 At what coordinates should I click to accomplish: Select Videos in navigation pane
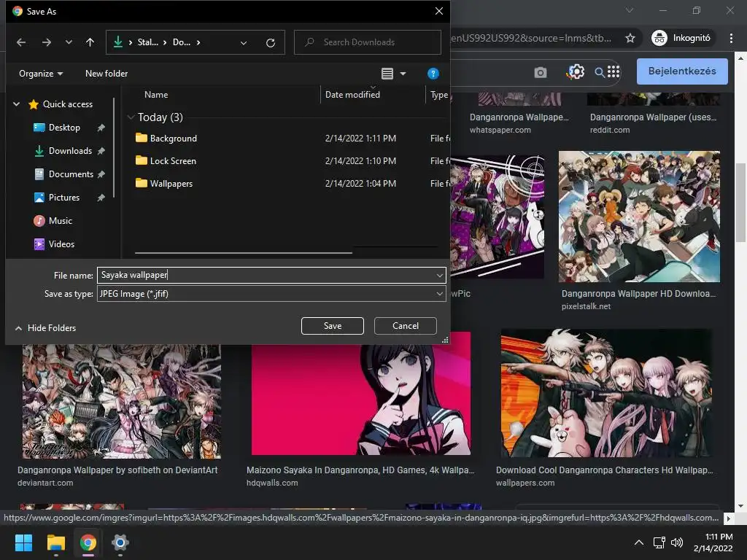point(61,244)
